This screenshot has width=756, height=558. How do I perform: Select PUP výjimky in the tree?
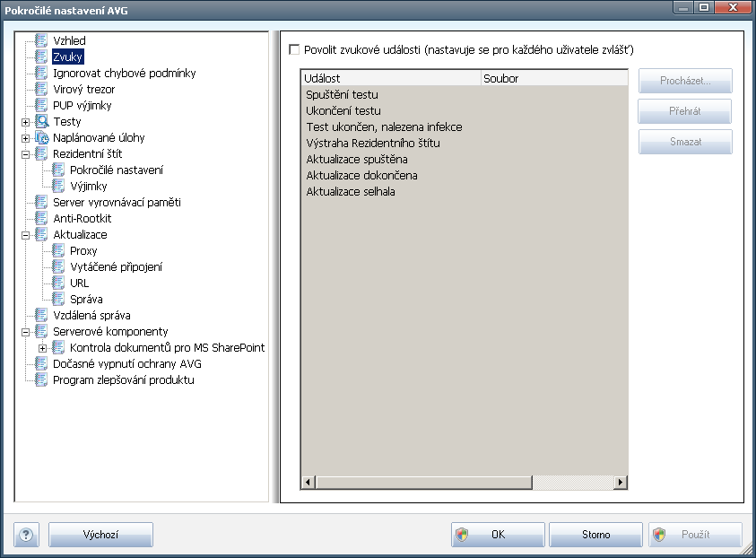[82, 105]
